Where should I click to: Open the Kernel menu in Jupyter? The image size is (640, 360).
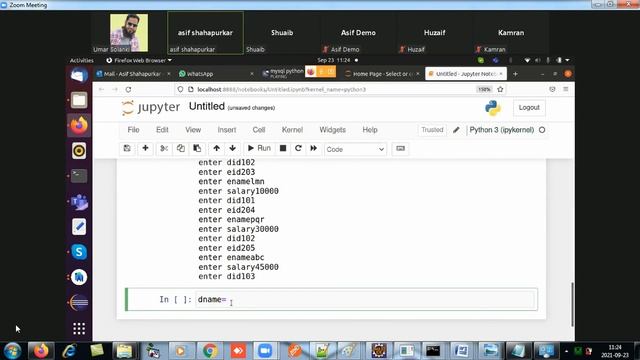(292, 130)
